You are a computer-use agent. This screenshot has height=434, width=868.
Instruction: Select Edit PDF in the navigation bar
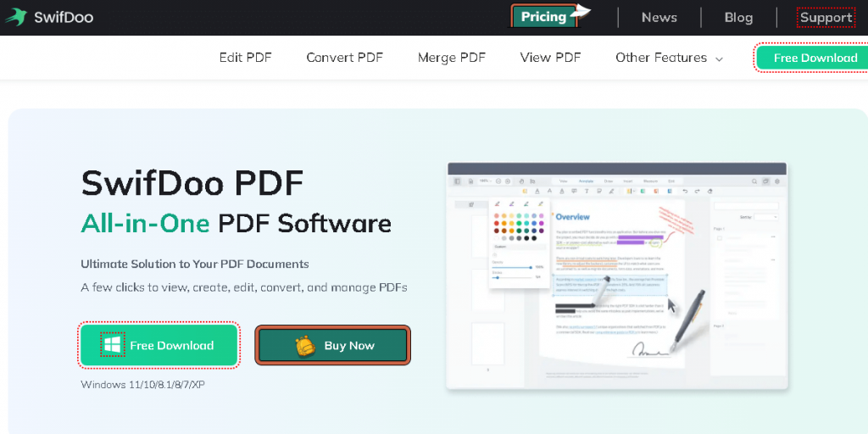click(245, 58)
